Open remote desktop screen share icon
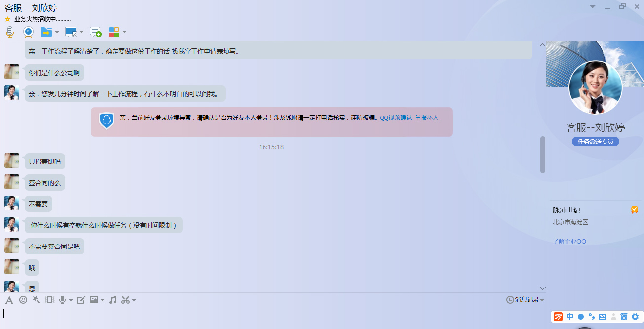The width and height of the screenshot is (644, 329). pyautogui.click(x=71, y=32)
